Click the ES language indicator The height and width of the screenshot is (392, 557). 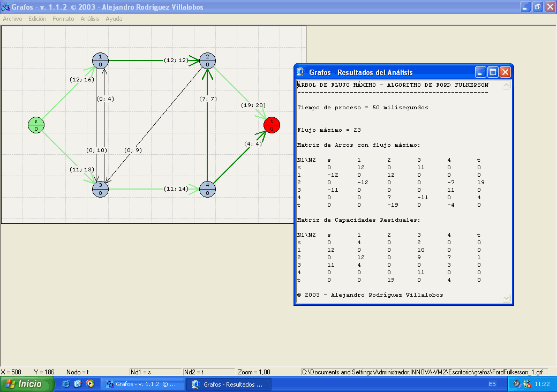coord(492,384)
